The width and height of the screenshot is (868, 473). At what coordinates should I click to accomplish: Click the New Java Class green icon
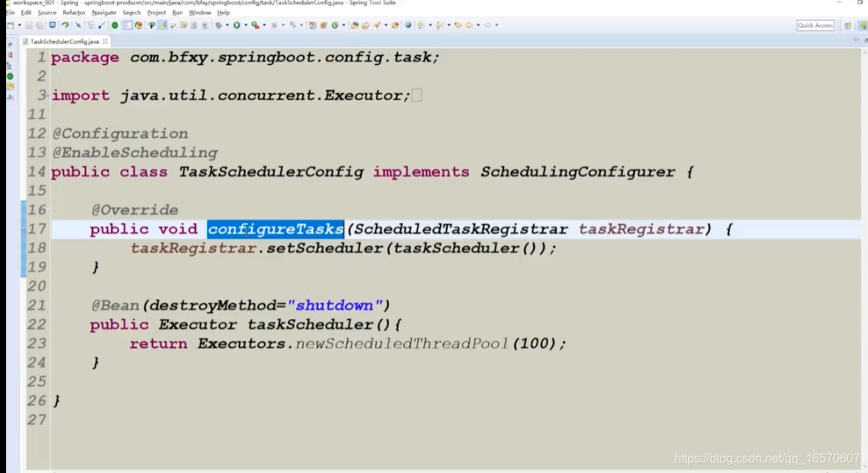pyautogui.click(x=335, y=25)
